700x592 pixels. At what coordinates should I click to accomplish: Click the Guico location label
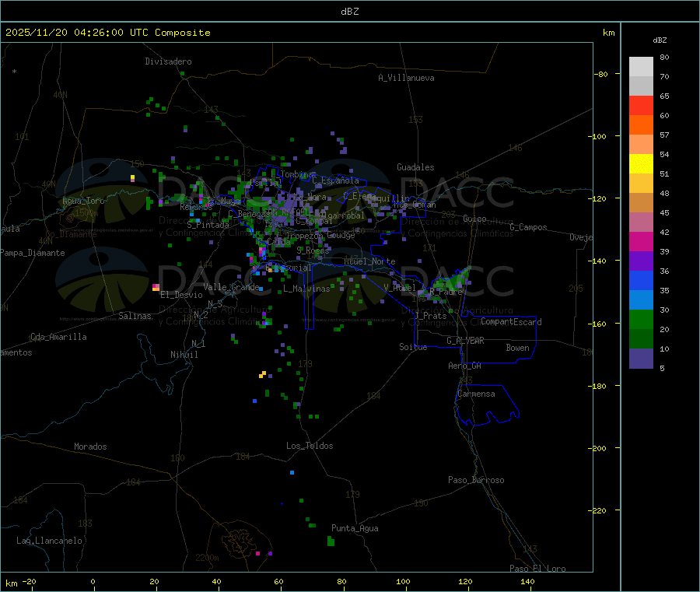click(474, 219)
